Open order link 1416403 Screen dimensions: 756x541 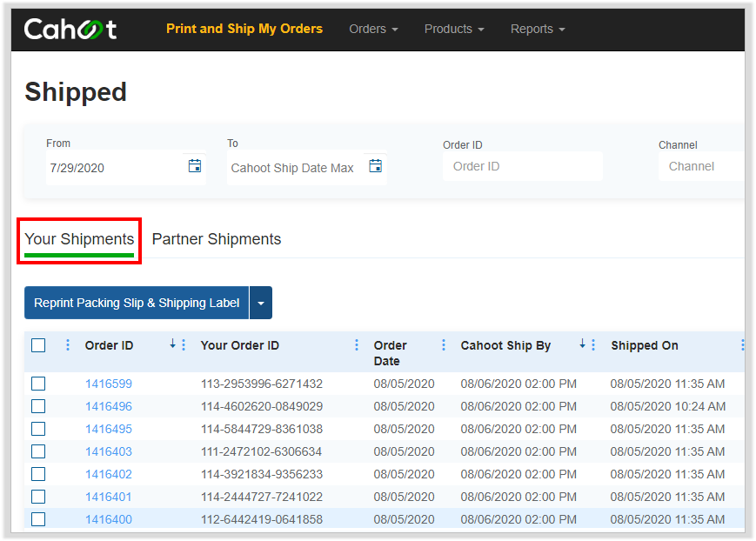coord(109,451)
